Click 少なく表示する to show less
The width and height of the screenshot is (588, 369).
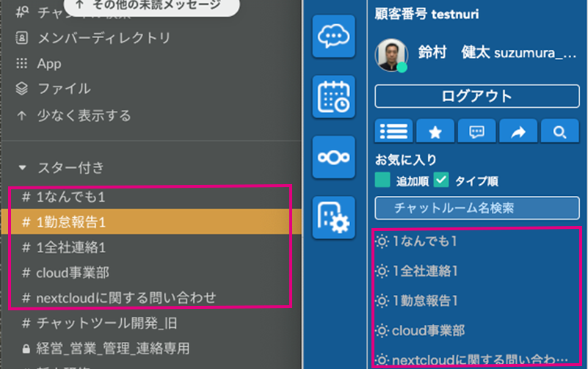coord(84,115)
